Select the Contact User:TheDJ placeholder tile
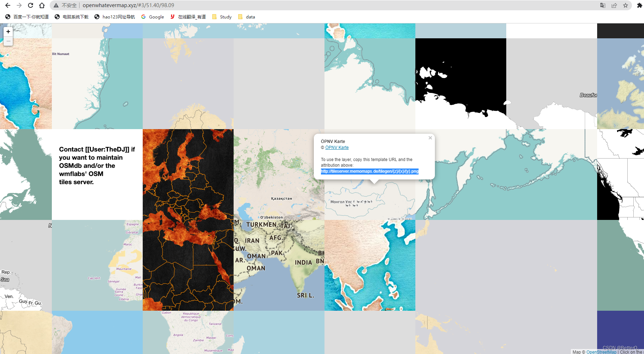Viewport: 644px width, 354px height. [x=97, y=175]
